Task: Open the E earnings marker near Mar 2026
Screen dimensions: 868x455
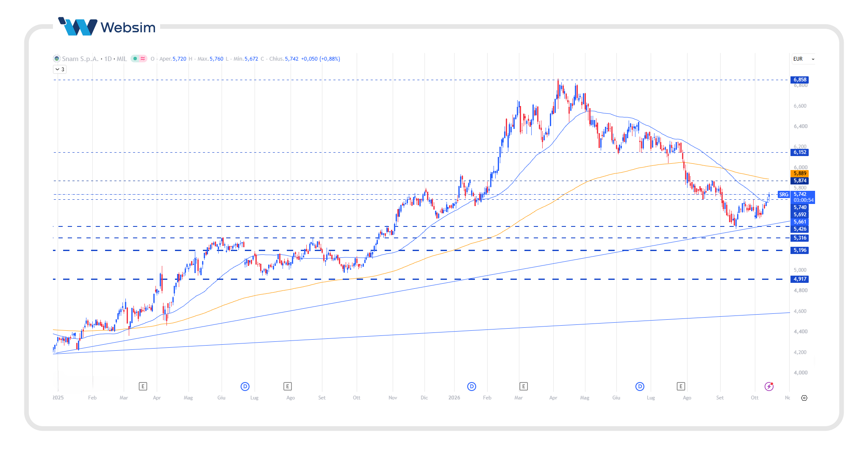Action: (524, 386)
